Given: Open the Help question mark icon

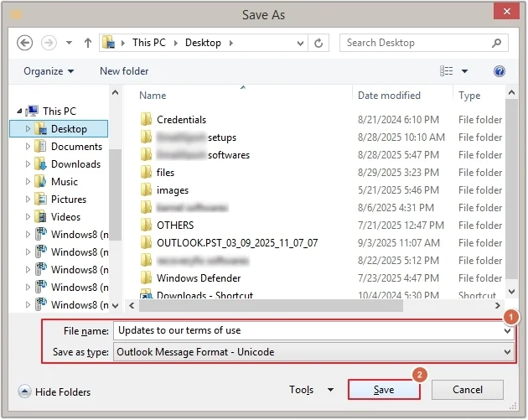Looking at the screenshot, I should [499, 71].
